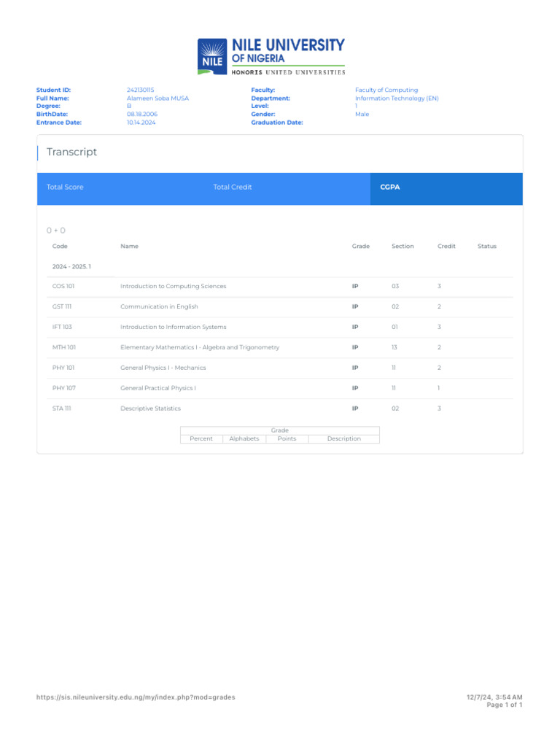560x747 pixels.
Task: Click the STA 111 course code
Action: tap(61, 409)
